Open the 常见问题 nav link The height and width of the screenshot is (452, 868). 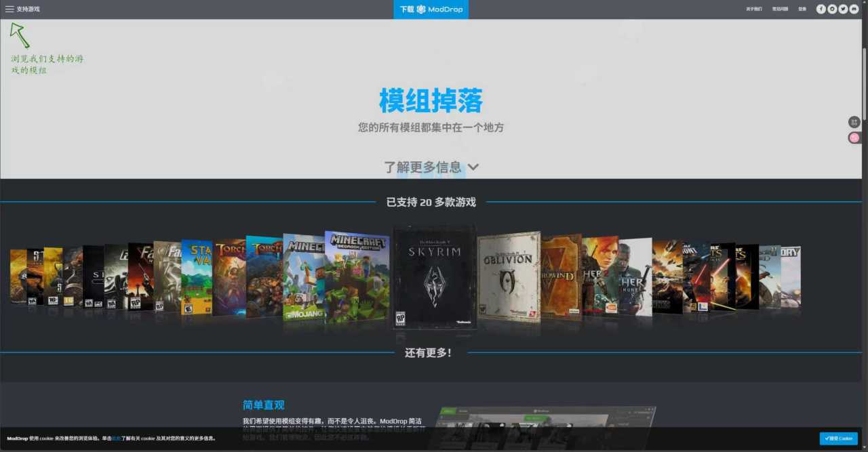click(x=780, y=9)
